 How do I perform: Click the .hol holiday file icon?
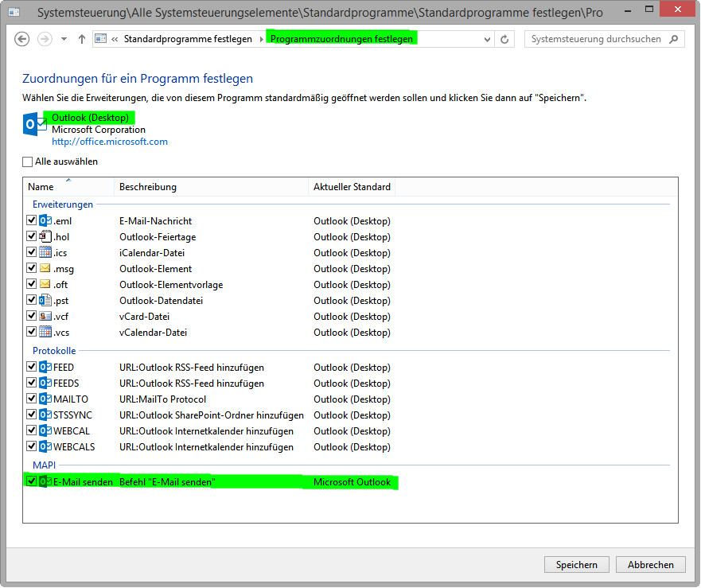45,236
